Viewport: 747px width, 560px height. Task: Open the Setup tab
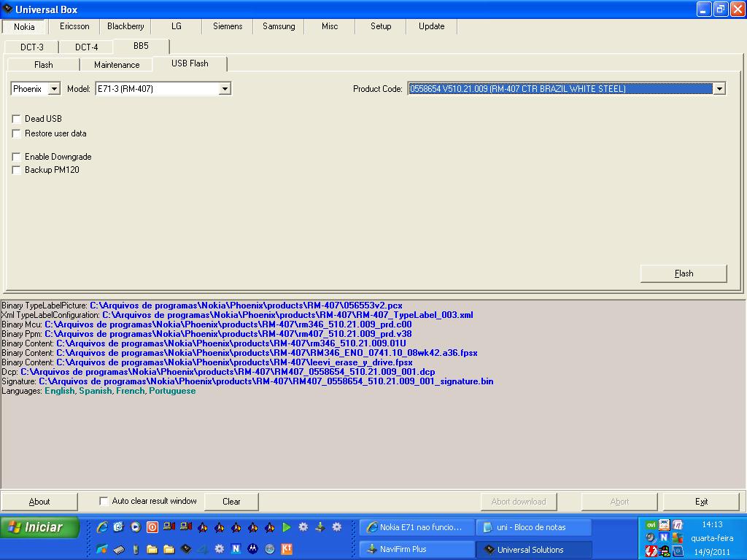tap(381, 26)
